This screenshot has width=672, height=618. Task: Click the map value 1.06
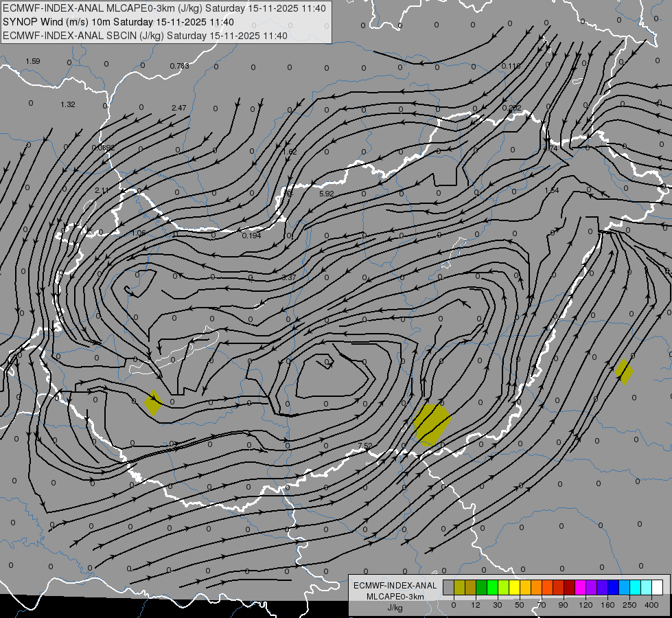tap(139, 233)
